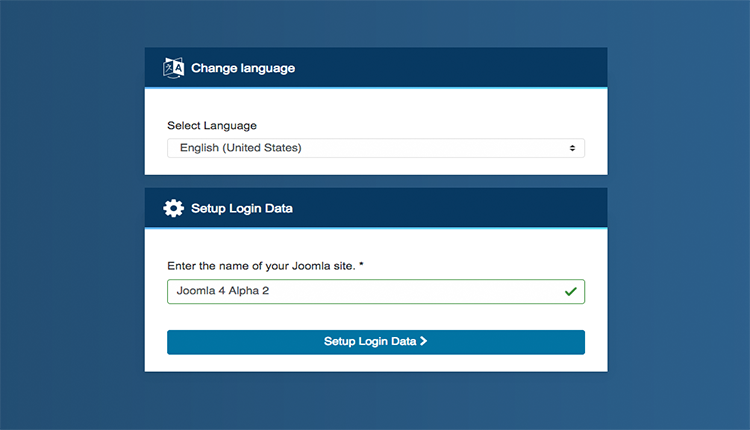Click the gear icon beside Setup Login Data

click(x=173, y=208)
